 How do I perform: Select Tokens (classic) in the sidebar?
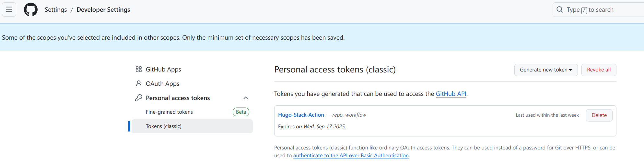(164, 126)
